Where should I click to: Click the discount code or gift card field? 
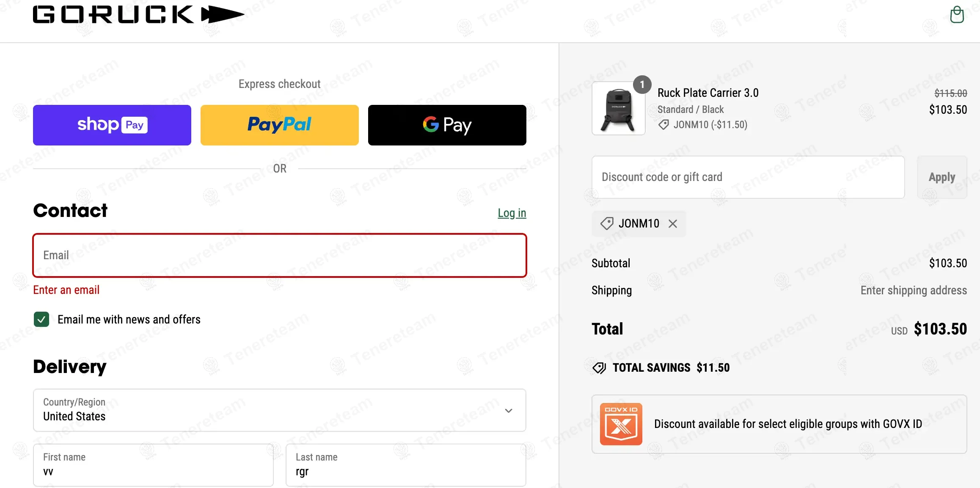click(748, 177)
